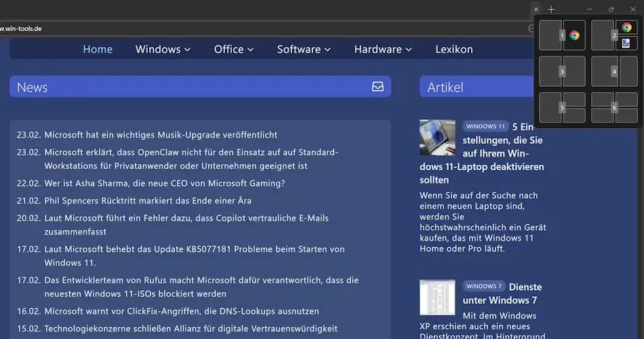The height and width of the screenshot is (339, 644).
Task: Go to the Home navigation item
Action: (x=98, y=49)
